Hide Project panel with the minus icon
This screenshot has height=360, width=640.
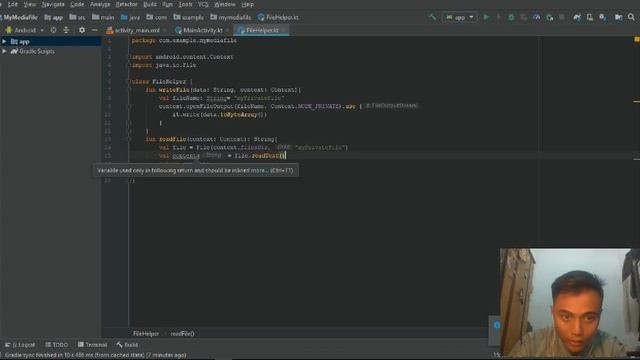pos(95,30)
